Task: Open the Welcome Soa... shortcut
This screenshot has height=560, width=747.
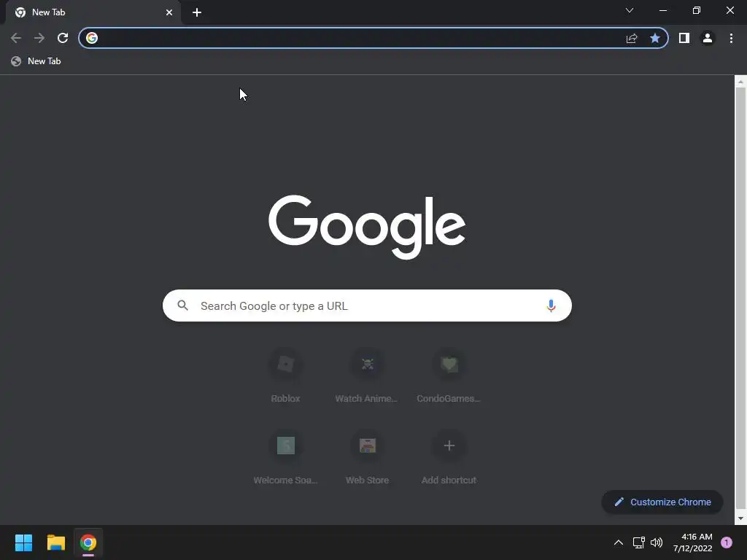Action: 285,458
